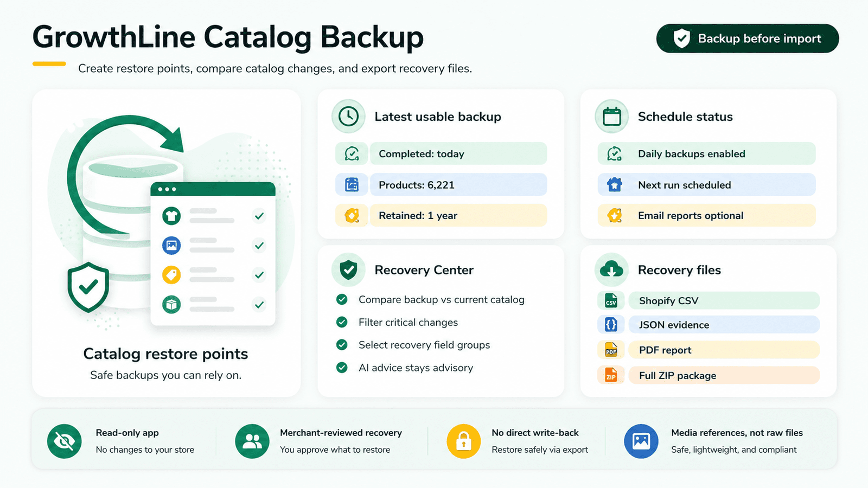
Task: Click the Products: 6,221 row
Action: [458, 185]
